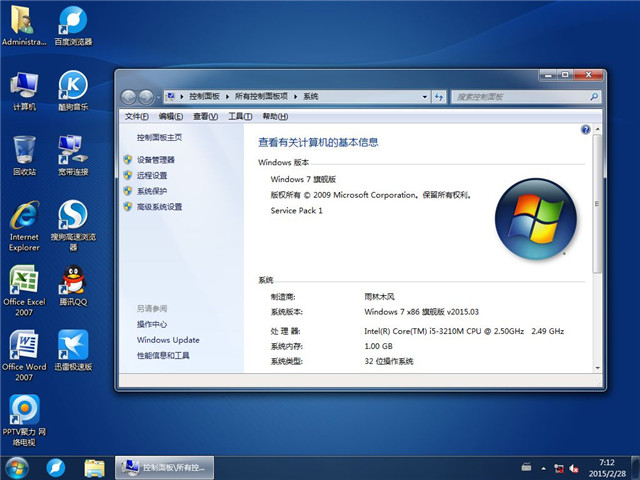This screenshot has height=480, width=640.
Task: Click 控制面板 breadcrumb in address bar
Action: click(204, 96)
